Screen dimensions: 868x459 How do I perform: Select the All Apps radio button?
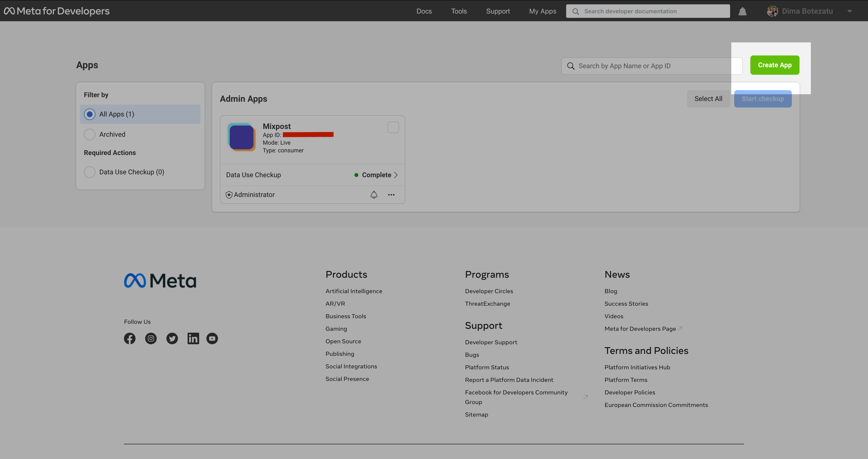[89, 114]
